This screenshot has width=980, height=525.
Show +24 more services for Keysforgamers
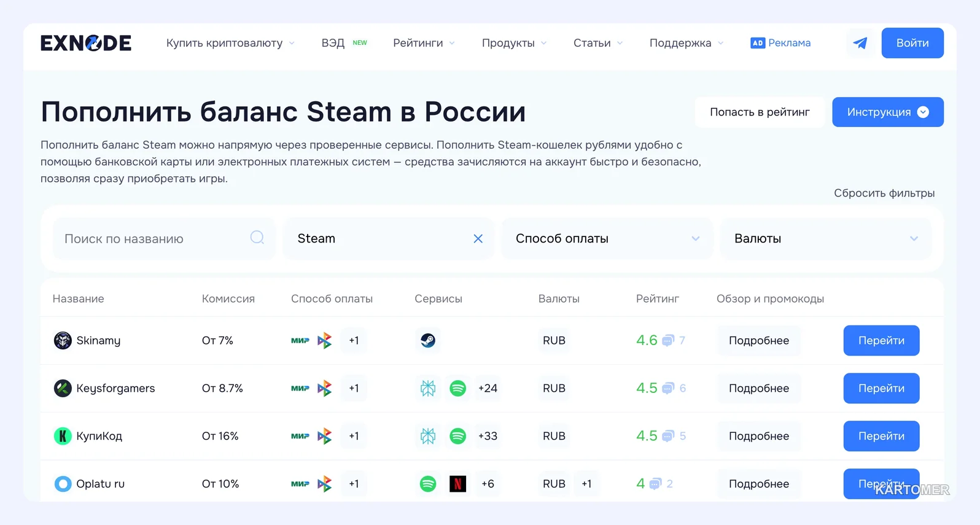click(488, 388)
